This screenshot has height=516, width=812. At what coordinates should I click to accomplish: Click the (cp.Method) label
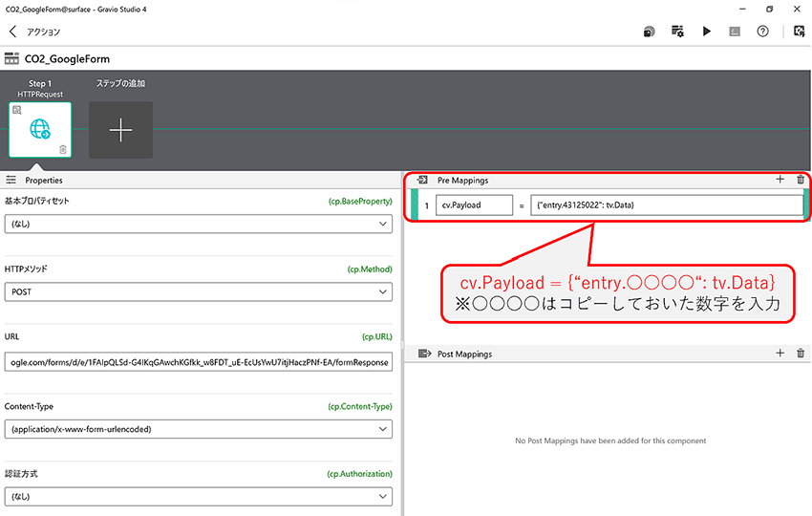[370, 269]
